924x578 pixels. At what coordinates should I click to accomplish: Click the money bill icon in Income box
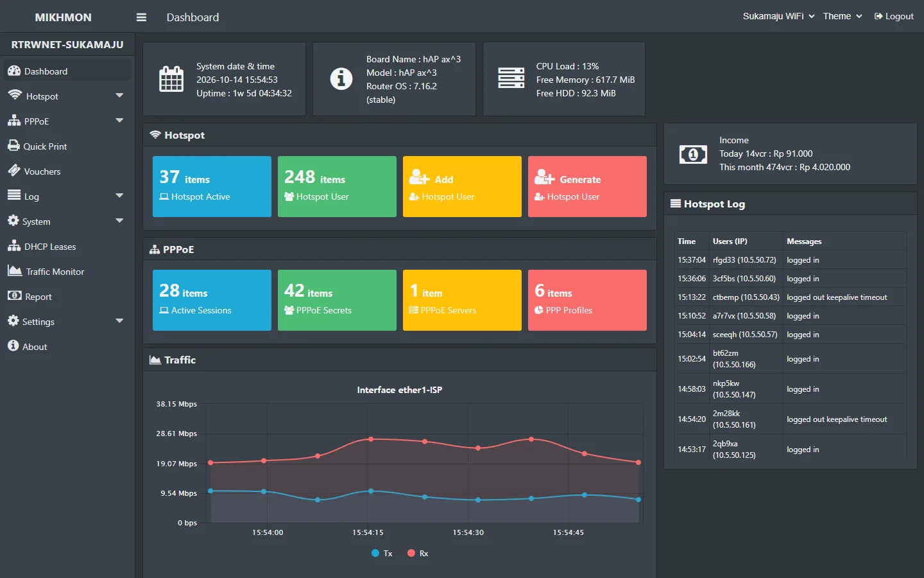693,154
